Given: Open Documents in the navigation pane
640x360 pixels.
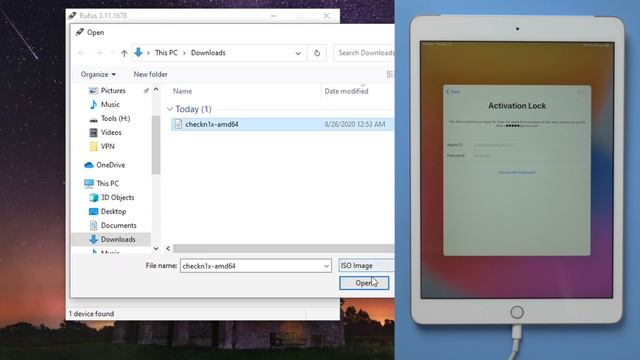Looking at the screenshot, I should [x=119, y=225].
